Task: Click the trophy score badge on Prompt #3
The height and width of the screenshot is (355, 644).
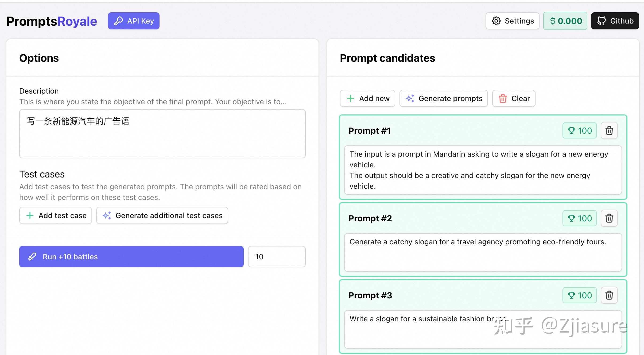Action: coord(579,295)
